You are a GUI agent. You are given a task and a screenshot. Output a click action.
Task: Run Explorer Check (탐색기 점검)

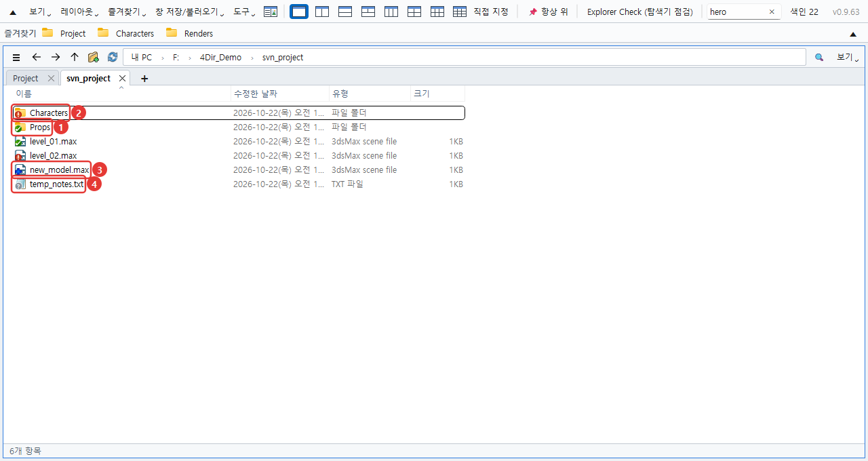pyautogui.click(x=639, y=12)
